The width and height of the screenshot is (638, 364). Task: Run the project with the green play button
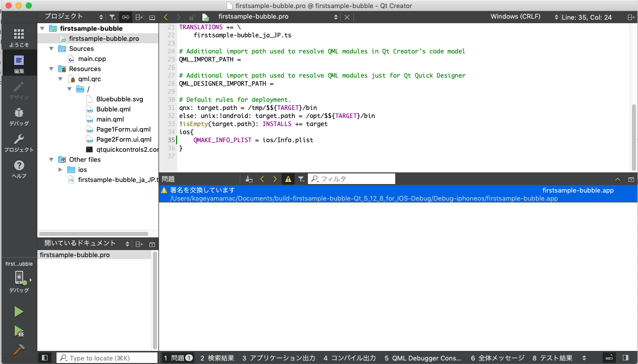(19, 312)
